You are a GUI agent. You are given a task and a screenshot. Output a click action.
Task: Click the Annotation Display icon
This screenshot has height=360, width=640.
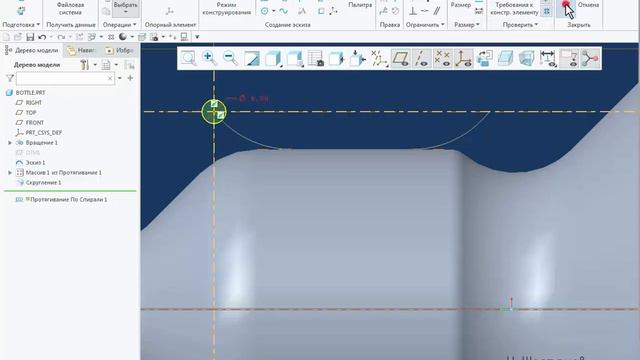(484, 59)
